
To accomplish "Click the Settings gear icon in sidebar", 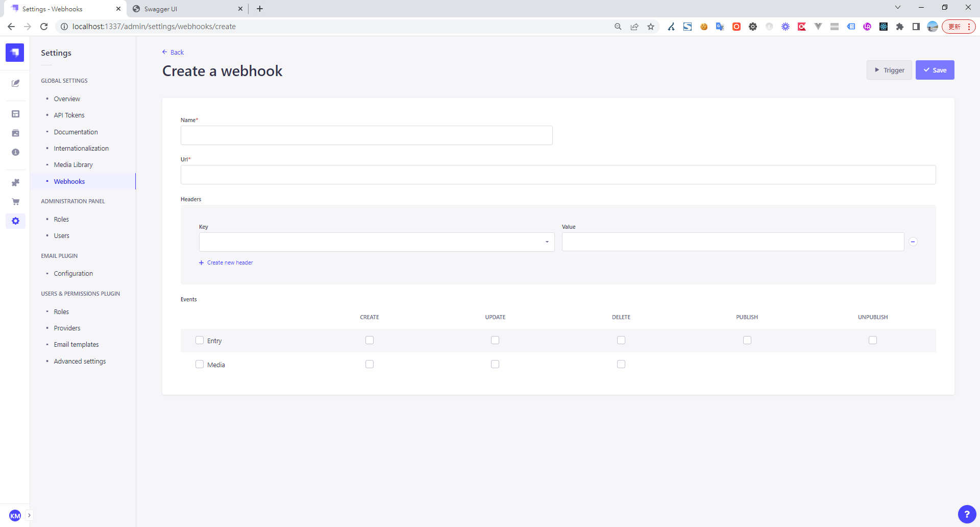I will [15, 221].
